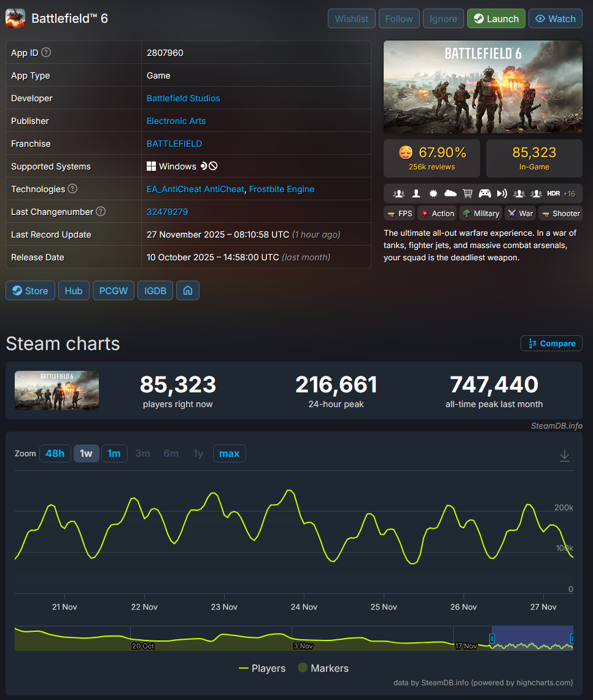
Task: Click the highlighted navigator selection window
Action: tap(532, 638)
